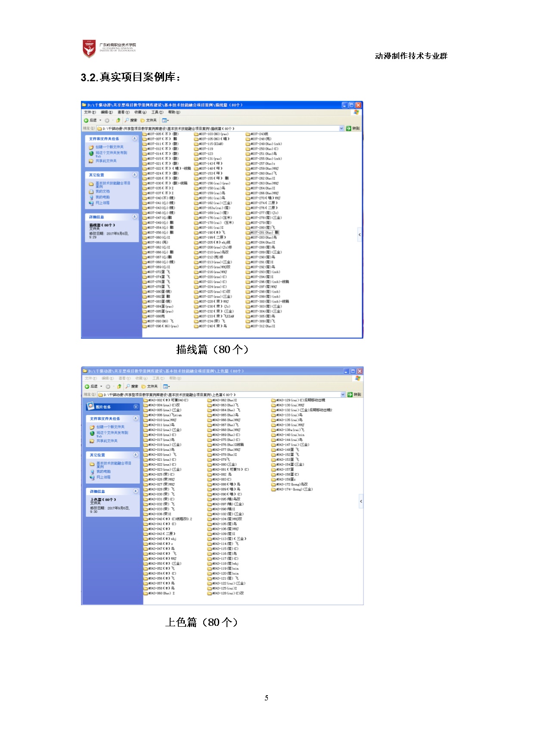Open the Views dropdown in the 描线篇 toolbar
The image size is (534, 756).
click(165, 120)
